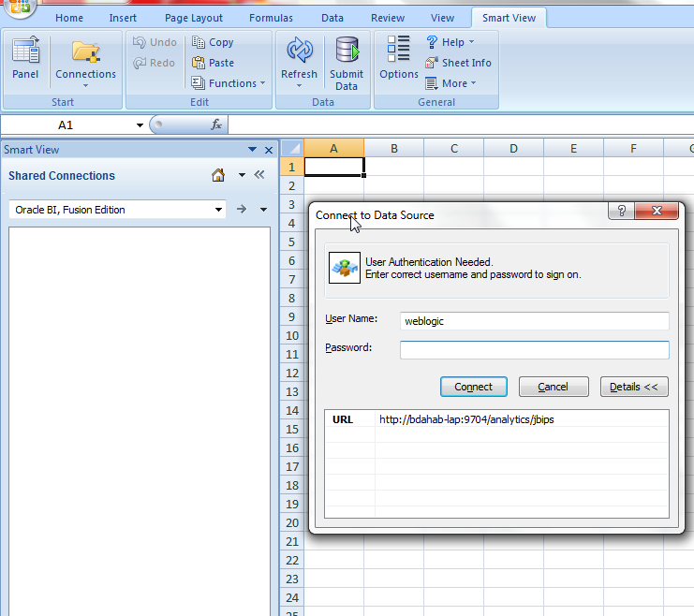
Task: Click the Redo icon in Edit group
Action: tap(140, 63)
